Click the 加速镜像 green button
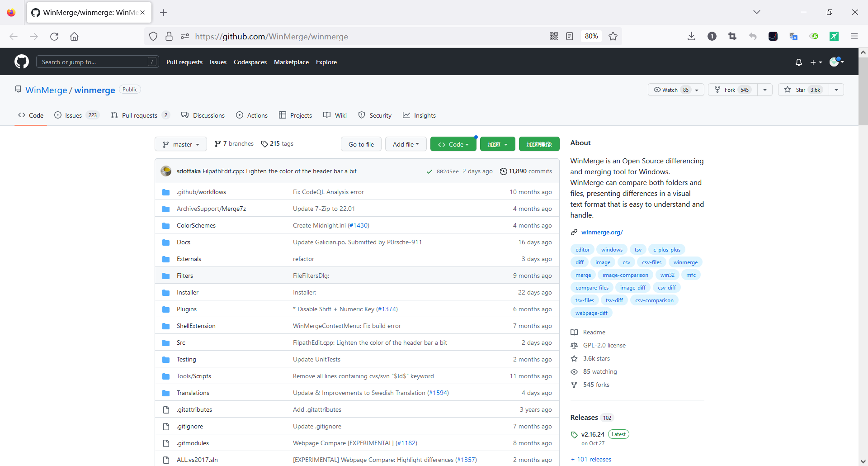The image size is (868, 466). [x=539, y=144]
